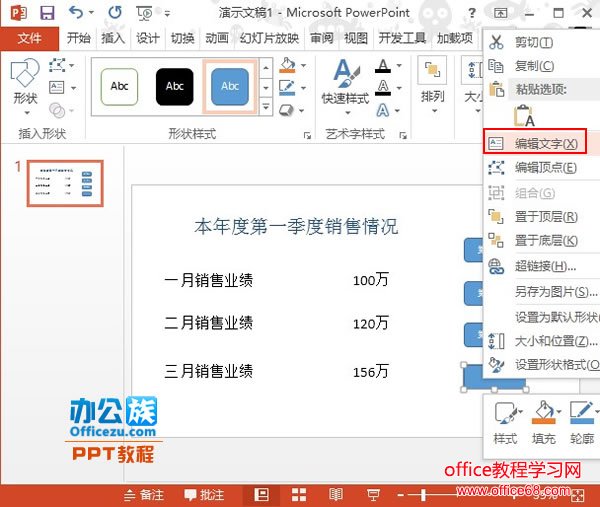Switch to the 设计 tab
The height and width of the screenshot is (507, 600).
click(148, 38)
